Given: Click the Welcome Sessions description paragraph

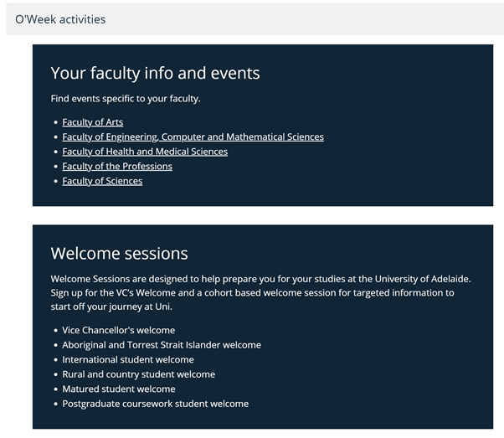Looking at the screenshot, I should point(260,292).
